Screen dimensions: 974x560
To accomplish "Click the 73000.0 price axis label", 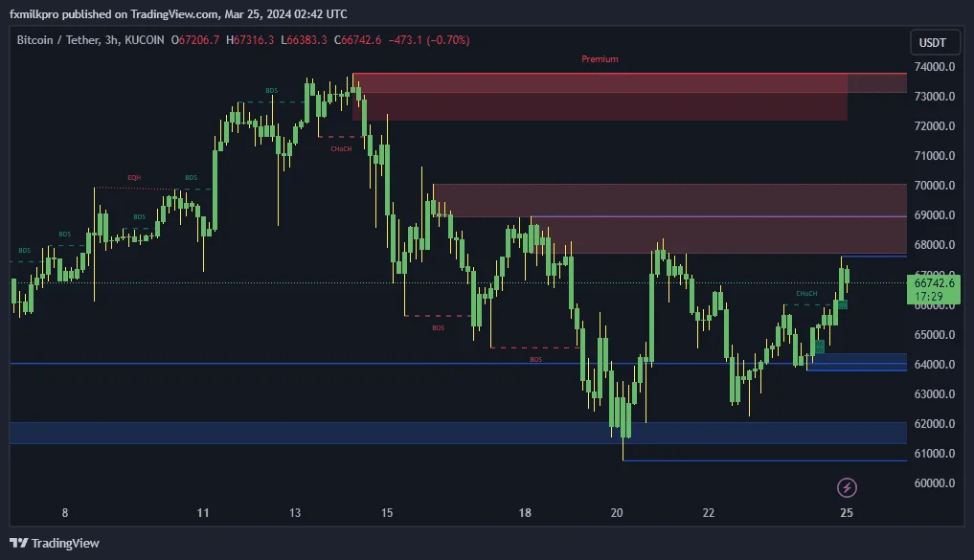I will click(934, 97).
